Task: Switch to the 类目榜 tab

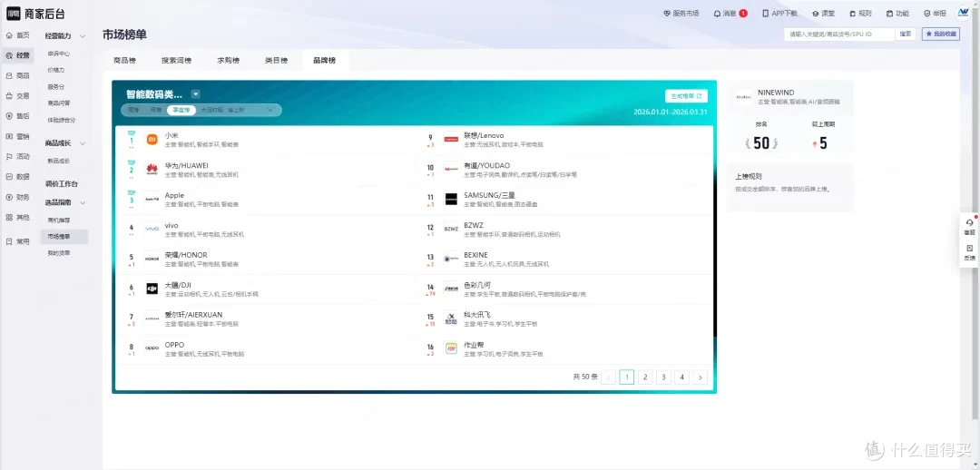Action: [x=276, y=61]
